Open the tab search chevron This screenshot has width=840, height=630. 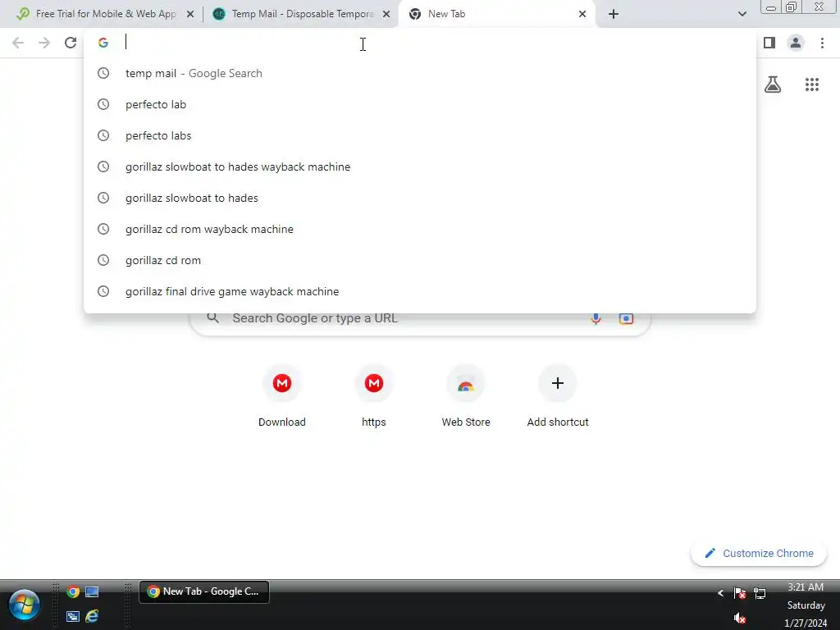point(742,14)
